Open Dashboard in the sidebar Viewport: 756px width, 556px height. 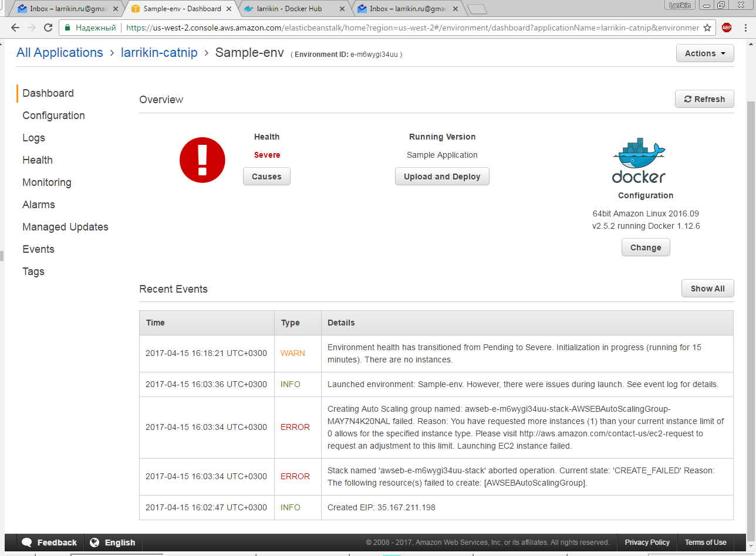pos(48,93)
